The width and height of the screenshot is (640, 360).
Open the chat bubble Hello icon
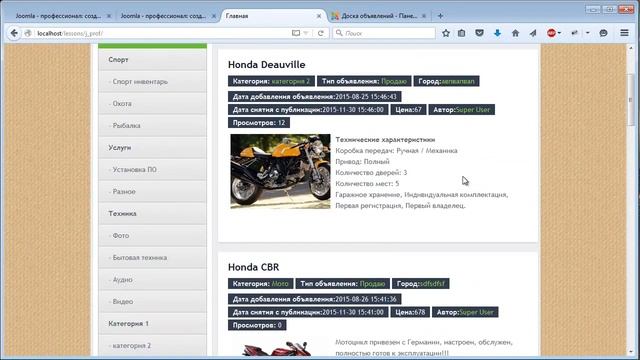pyautogui.click(x=603, y=33)
